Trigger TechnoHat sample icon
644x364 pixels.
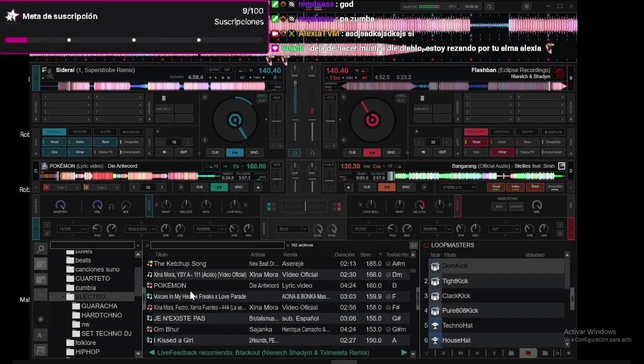tap(435, 326)
